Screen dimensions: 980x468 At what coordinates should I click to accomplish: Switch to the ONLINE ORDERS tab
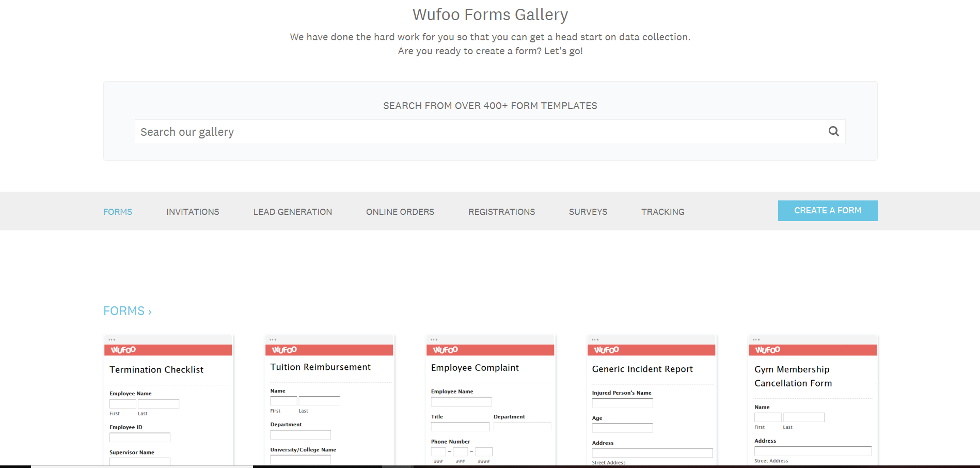[400, 212]
